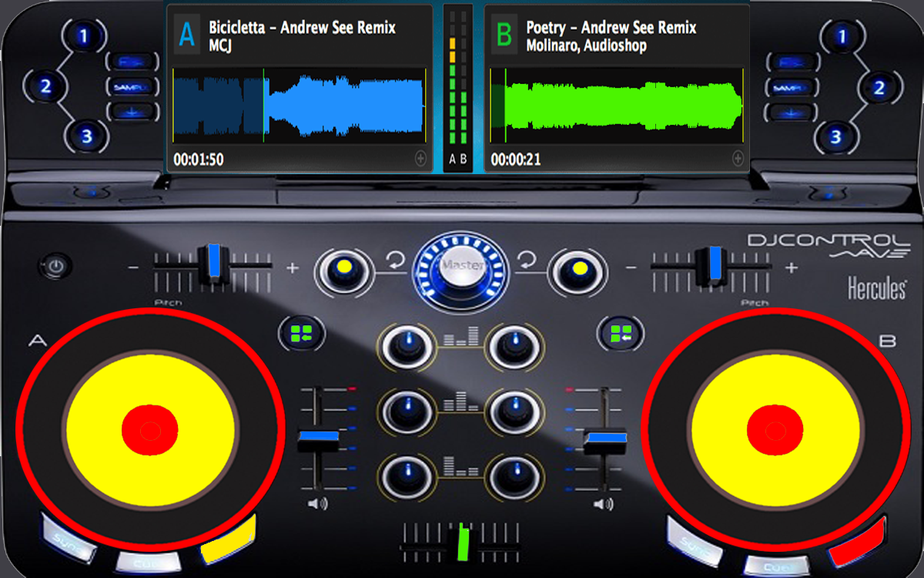Click the right mid EQ knob

(x=515, y=412)
